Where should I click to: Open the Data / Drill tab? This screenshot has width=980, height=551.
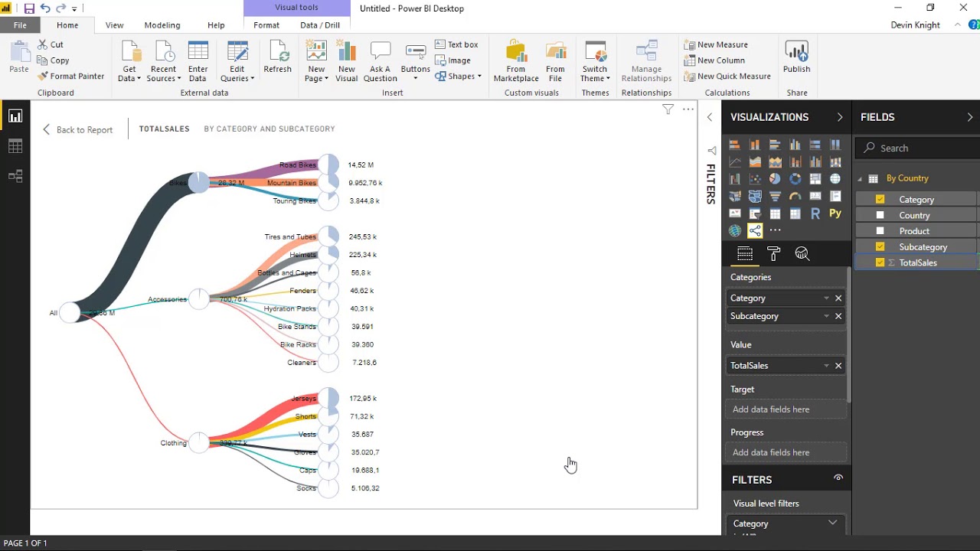click(x=320, y=25)
